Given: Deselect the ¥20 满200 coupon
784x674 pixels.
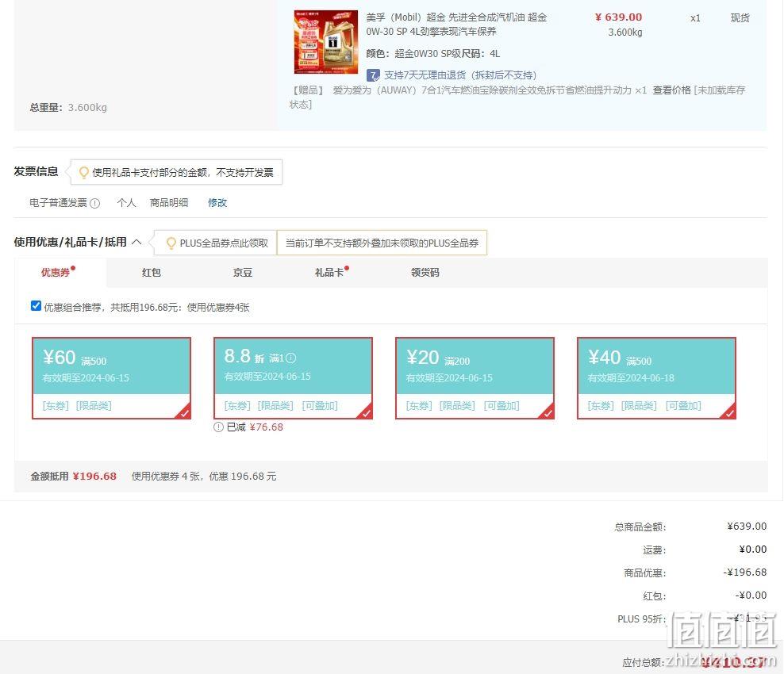Looking at the screenshot, I should point(475,378).
